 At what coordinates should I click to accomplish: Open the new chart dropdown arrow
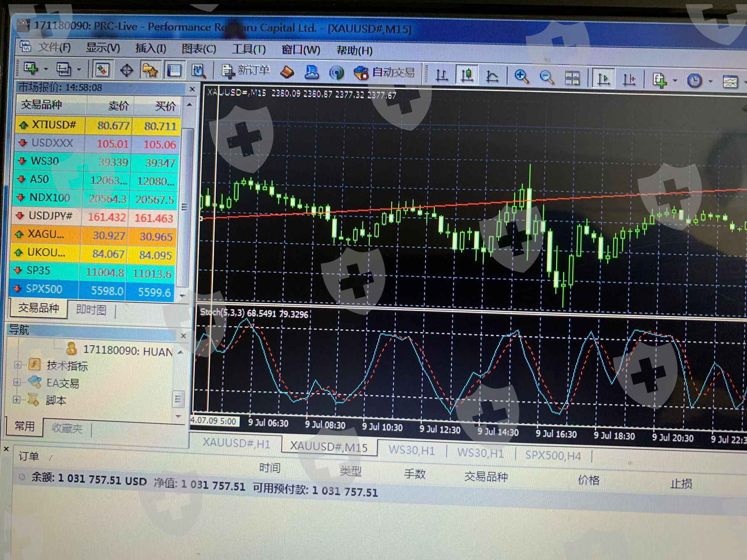(x=46, y=69)
